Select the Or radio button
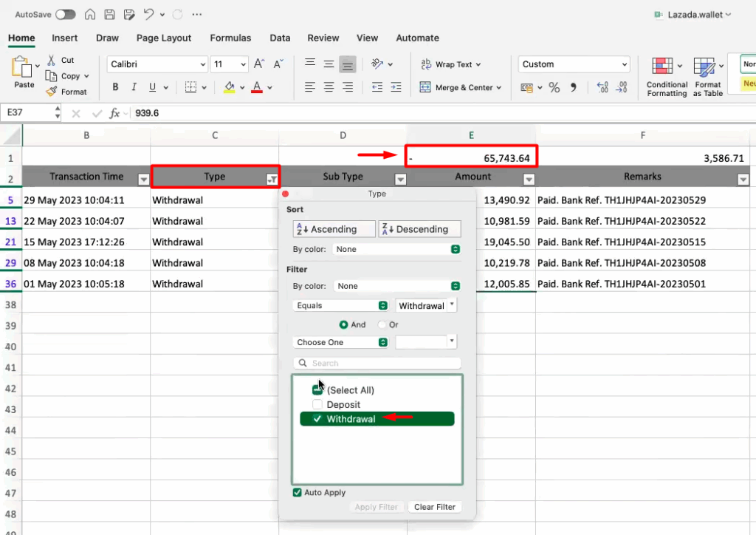The image size is (756, 535). tap(382, 324)
